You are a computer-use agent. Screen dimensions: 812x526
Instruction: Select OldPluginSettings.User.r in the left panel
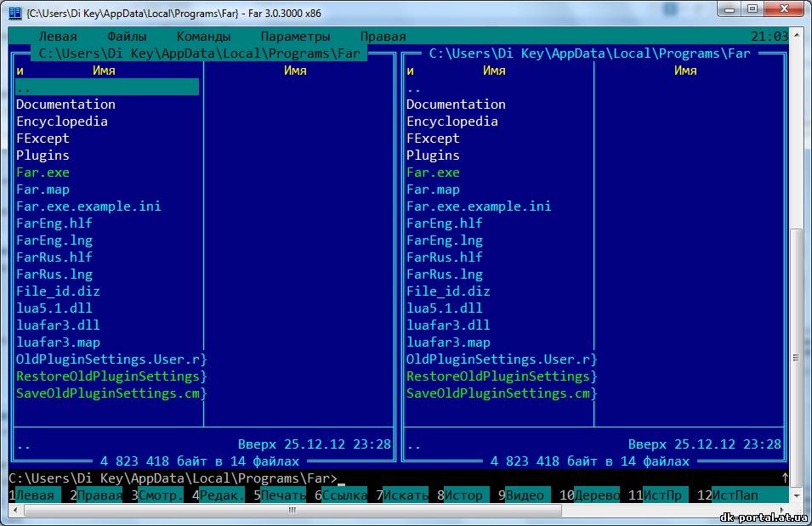coord(108,359)
